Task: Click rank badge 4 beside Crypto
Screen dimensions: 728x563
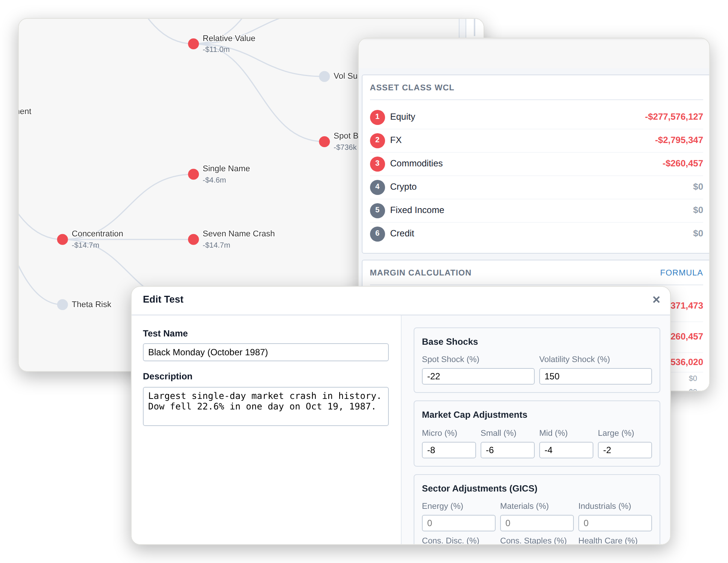Action: [x=377, y=187]
